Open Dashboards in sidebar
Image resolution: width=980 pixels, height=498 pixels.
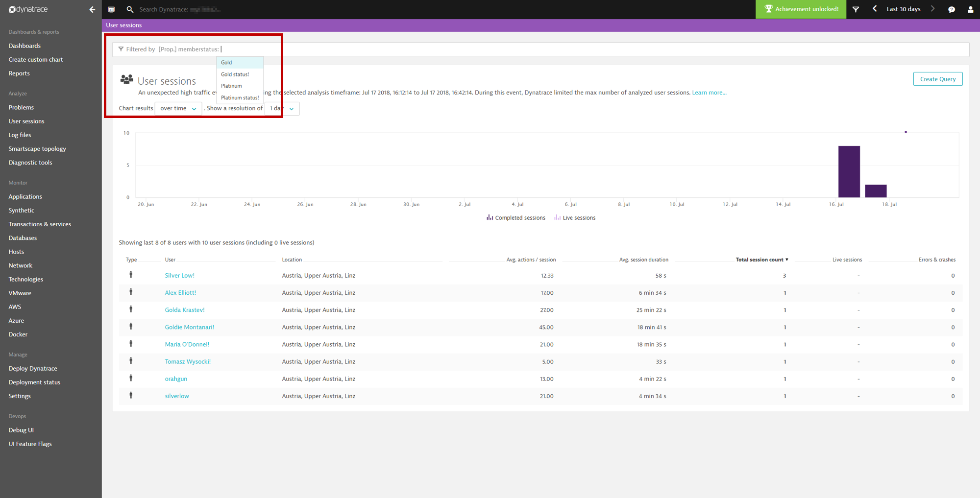pos(24,46)
